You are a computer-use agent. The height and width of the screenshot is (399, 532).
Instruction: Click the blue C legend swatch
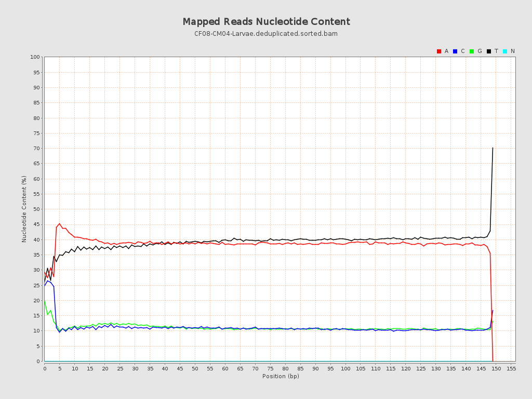click(x=455, y=51)
